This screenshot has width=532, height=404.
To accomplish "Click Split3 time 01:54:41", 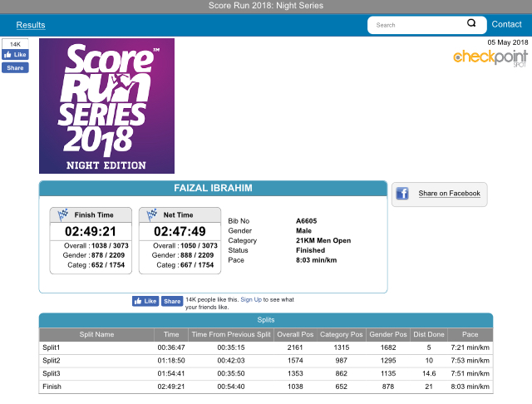I will point(171,373).
